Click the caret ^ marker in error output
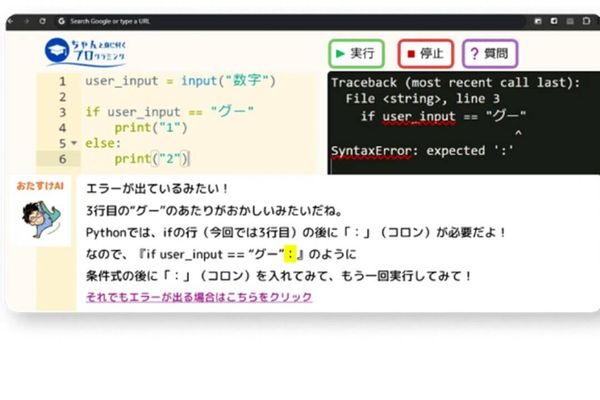 point(518,133)
